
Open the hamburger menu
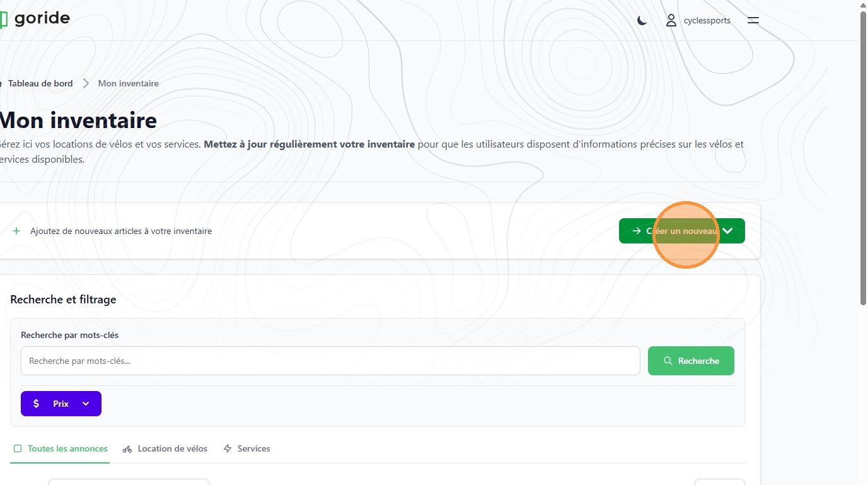[x=753, y=20]
